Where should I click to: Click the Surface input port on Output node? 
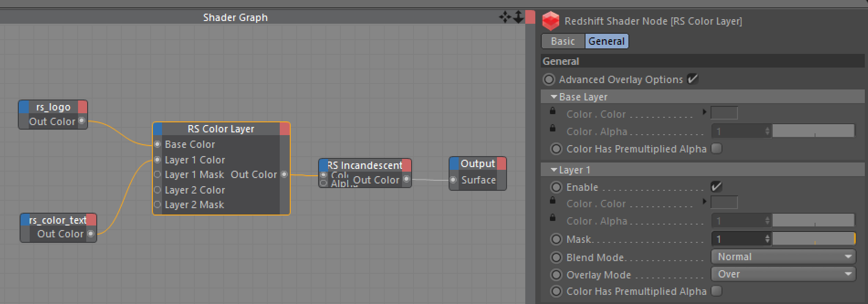click(453, 180)
